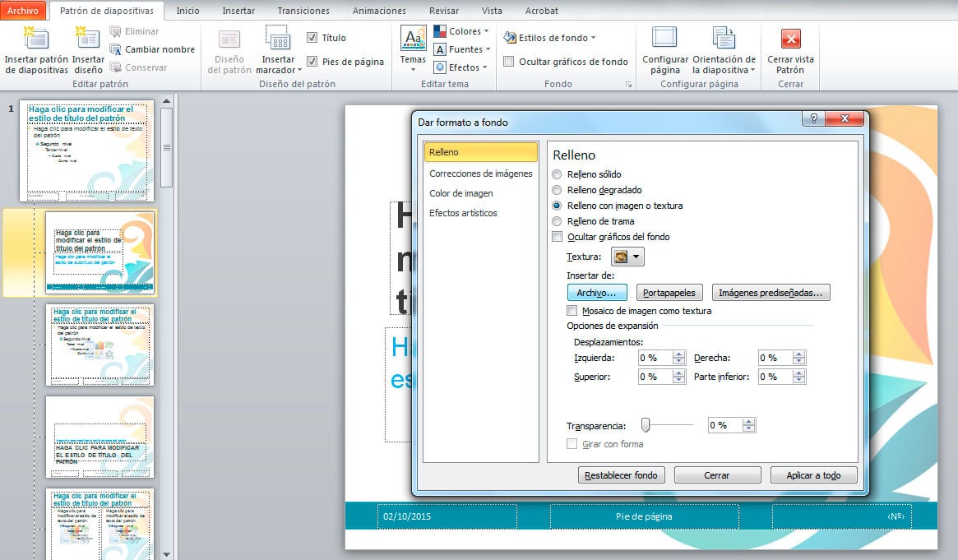Image resolution: width=958 pixels, height=560 pixels.
Task: Switch to the Transiciones tab
Action: pos(303,11)
